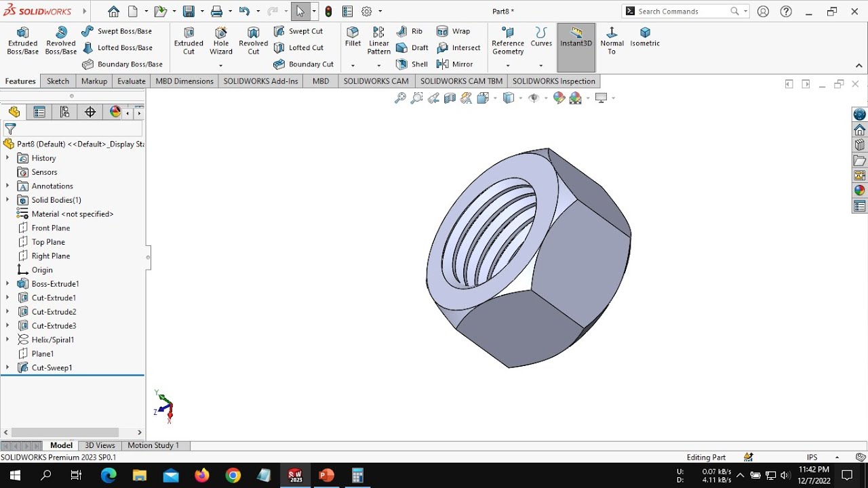
Task: Open the SOLIDWORKS CAM tab
Action: pos(376,81)
